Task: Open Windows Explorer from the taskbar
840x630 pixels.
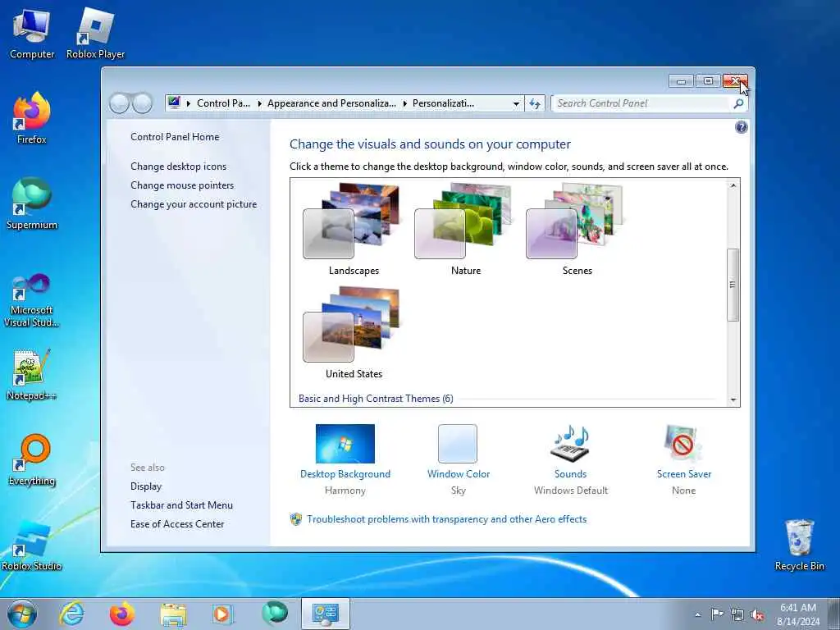Action: pyautogui.click(x=173, y=614)
